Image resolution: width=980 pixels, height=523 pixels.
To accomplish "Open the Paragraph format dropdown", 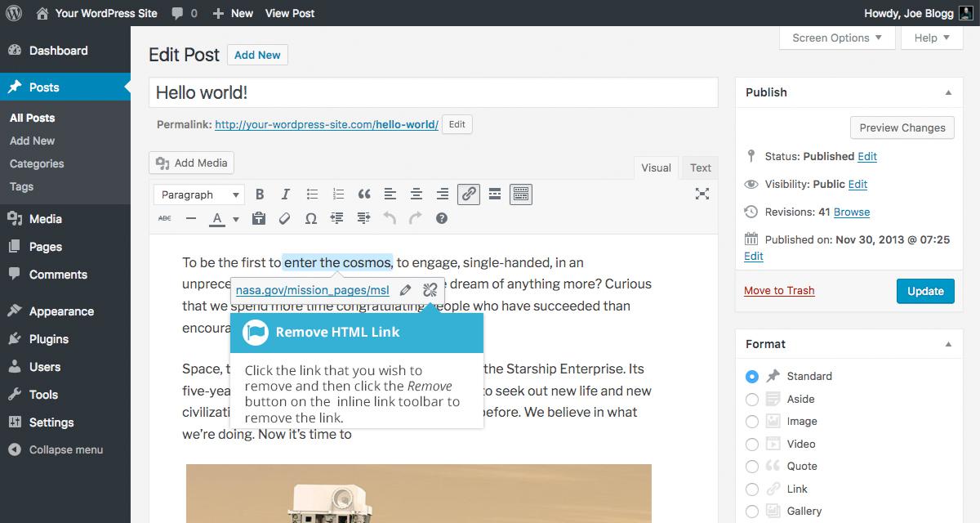I will pos(199,194).
